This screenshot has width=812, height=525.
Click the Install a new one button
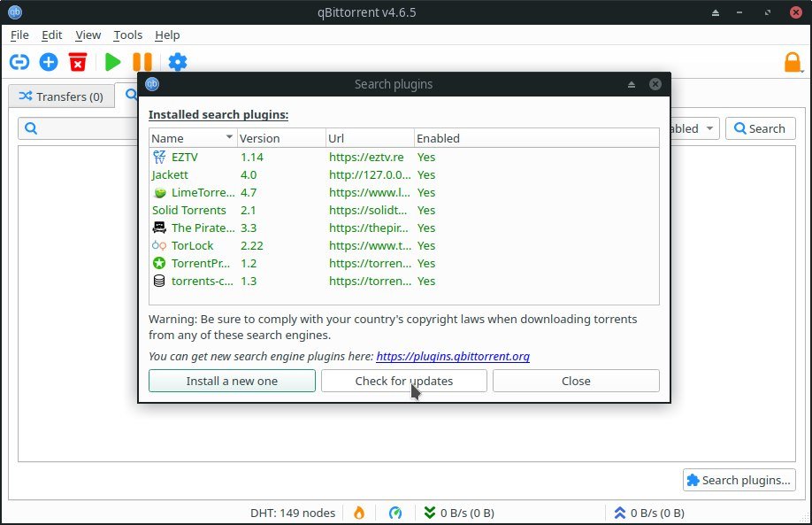pos(232,381)
